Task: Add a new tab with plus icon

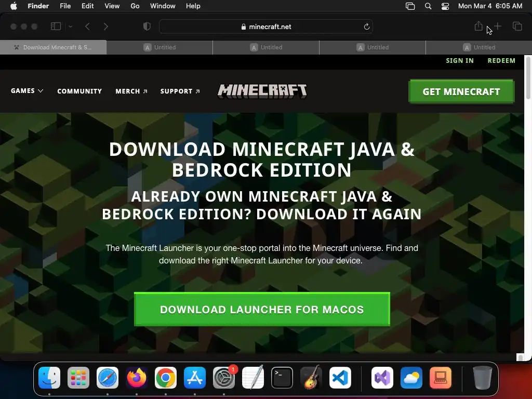Action: tap(498, 26)
